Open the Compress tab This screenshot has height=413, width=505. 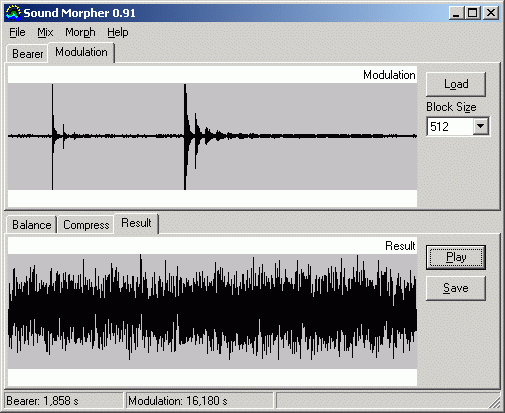86,225
